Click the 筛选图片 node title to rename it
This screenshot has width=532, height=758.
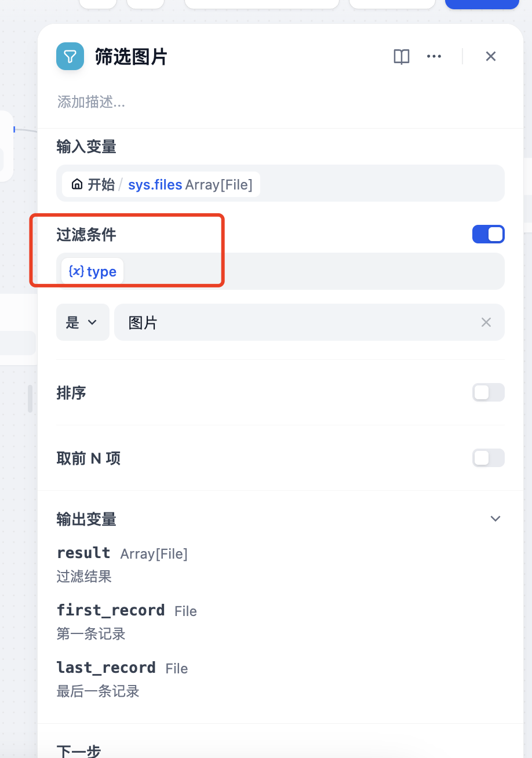131,56
